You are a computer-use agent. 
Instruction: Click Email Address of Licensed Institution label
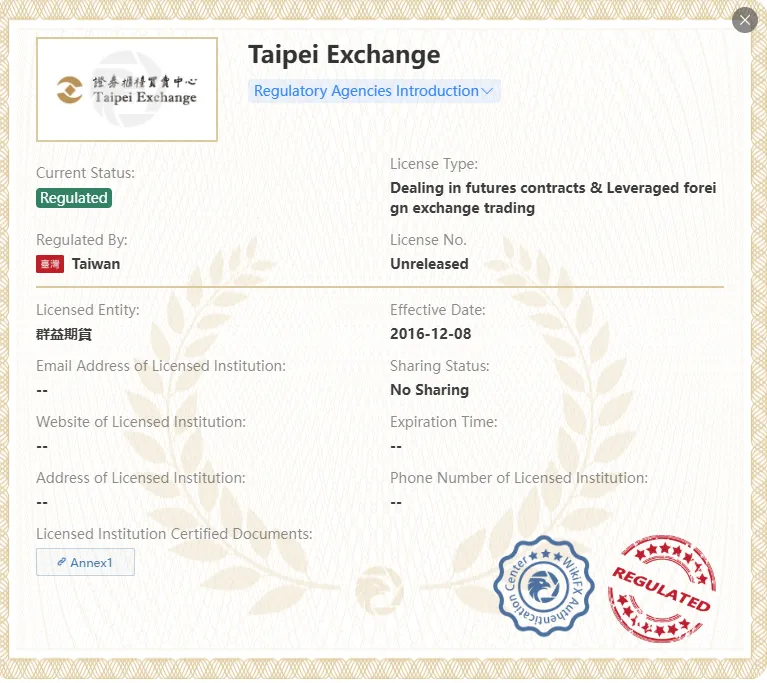[x=161, y=366]
